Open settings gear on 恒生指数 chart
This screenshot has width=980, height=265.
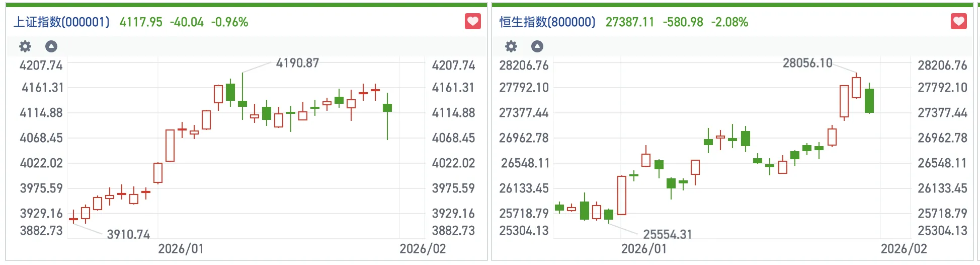click(511, 47)
